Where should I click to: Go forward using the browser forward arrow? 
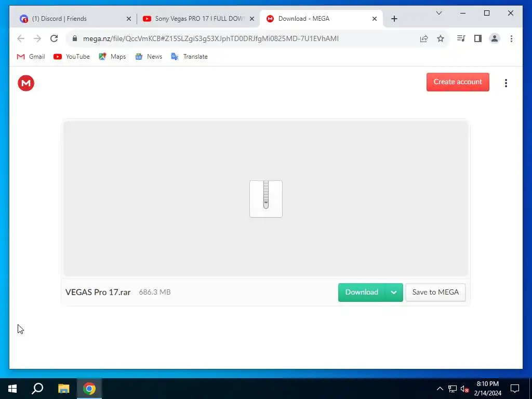click(x=37, y=38)
